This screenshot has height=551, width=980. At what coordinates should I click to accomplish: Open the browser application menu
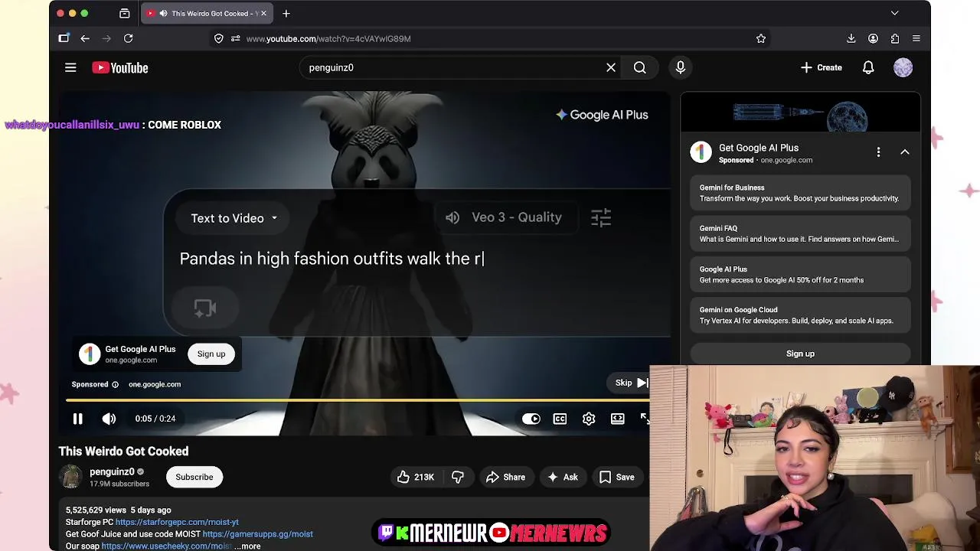tap(916, 38)
